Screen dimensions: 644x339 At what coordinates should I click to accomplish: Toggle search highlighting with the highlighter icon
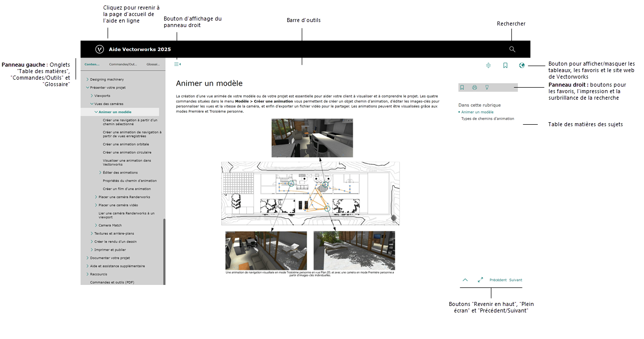(x=487, y=88)
